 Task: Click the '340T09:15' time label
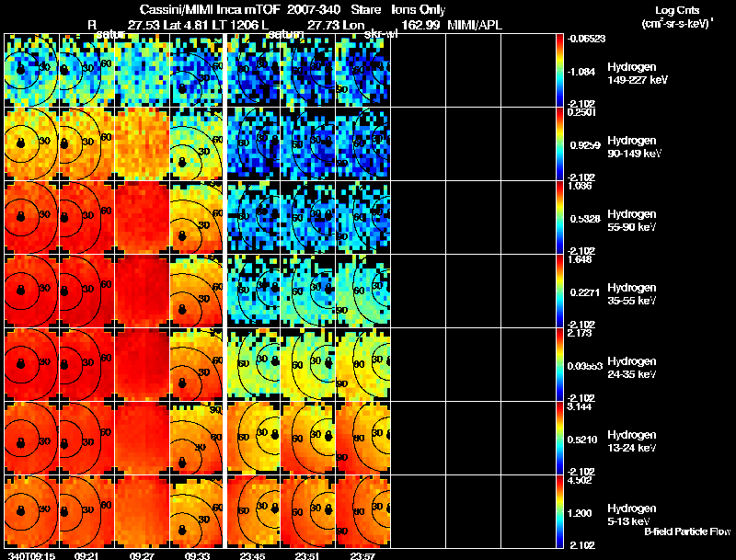pos(31,555)
